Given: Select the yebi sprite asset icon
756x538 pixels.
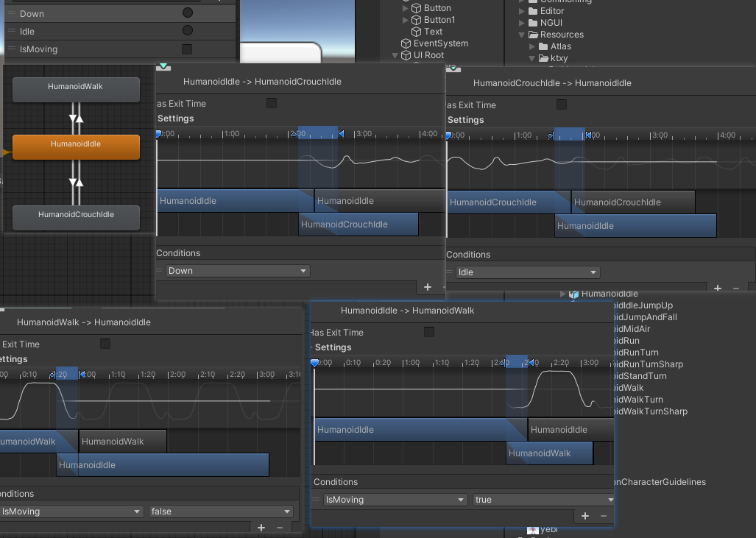Looking at the screenshot, I should pyautogui.click(x=533, y=530).
